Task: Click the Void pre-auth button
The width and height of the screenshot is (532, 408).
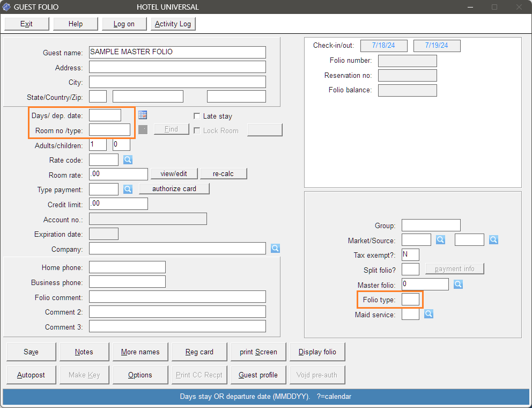Action: point(317,375)
